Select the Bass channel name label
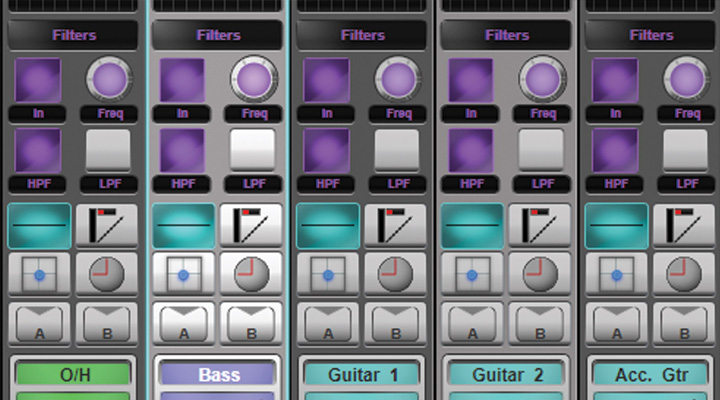The image size is (720, 400). [x=218, y=375]
